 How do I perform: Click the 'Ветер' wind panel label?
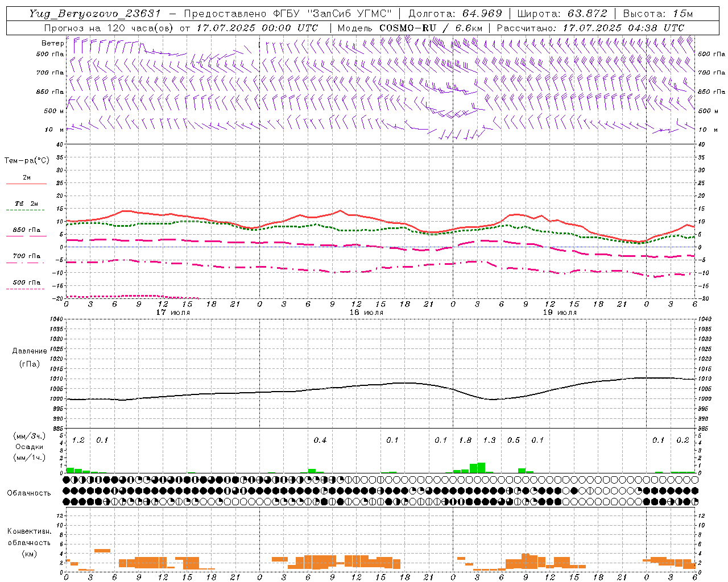(52, 43)
